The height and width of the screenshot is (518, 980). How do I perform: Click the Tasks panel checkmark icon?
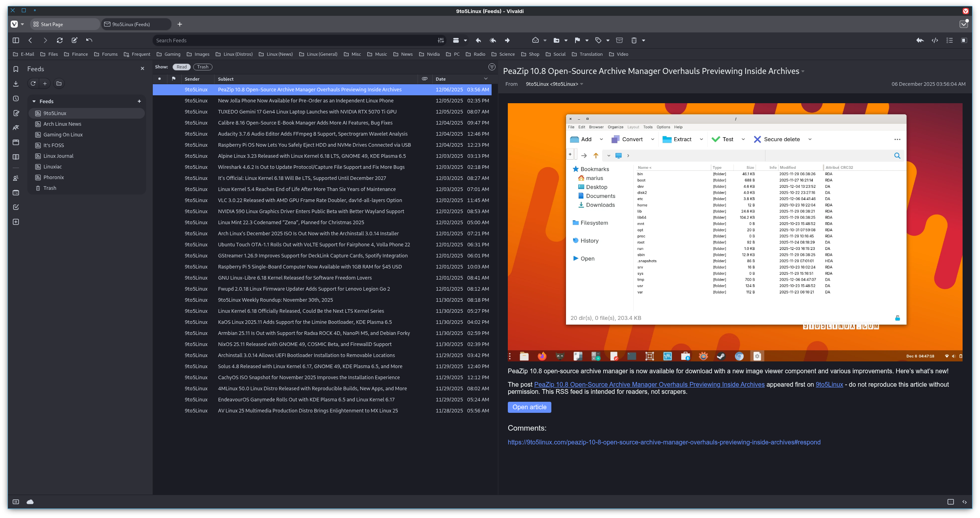tap(16, 207)
